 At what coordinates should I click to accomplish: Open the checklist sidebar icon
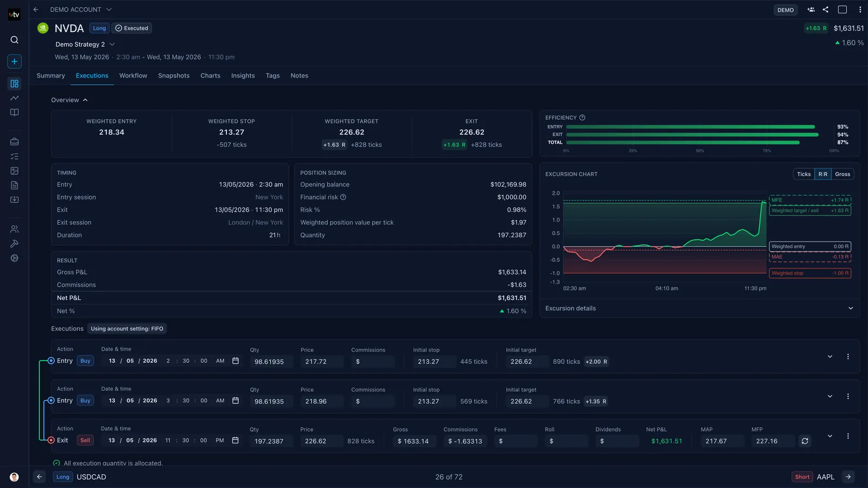click(15, 156)
